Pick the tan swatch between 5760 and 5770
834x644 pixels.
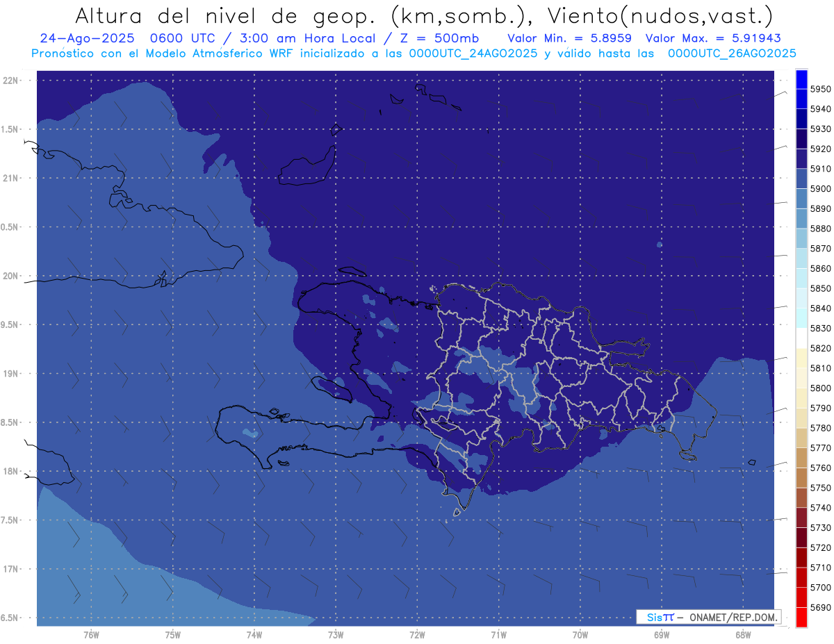801,457
